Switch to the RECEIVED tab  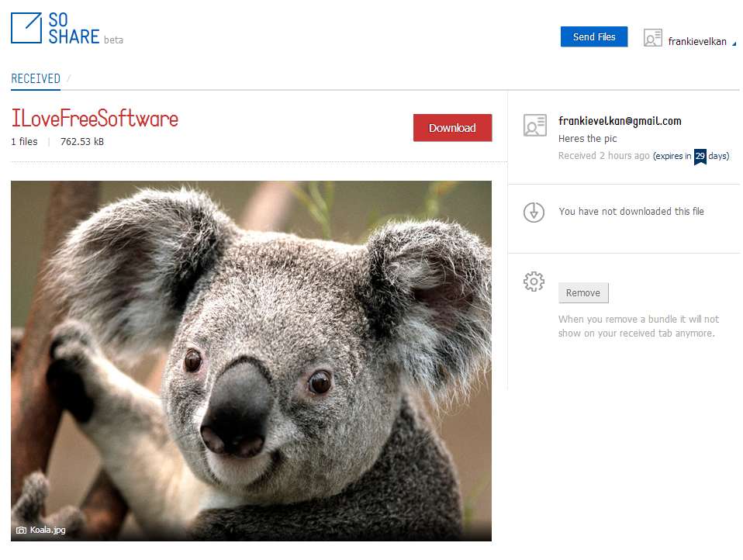[36, 78]
